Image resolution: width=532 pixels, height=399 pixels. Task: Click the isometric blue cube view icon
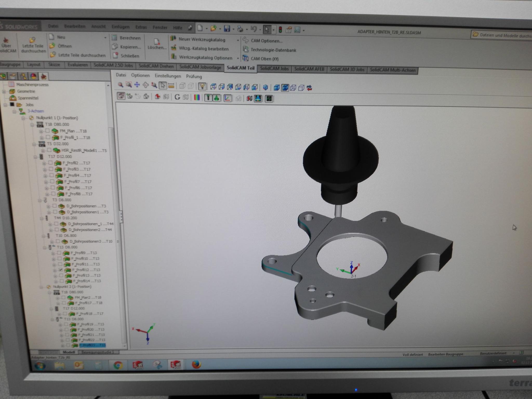[265, 87]
